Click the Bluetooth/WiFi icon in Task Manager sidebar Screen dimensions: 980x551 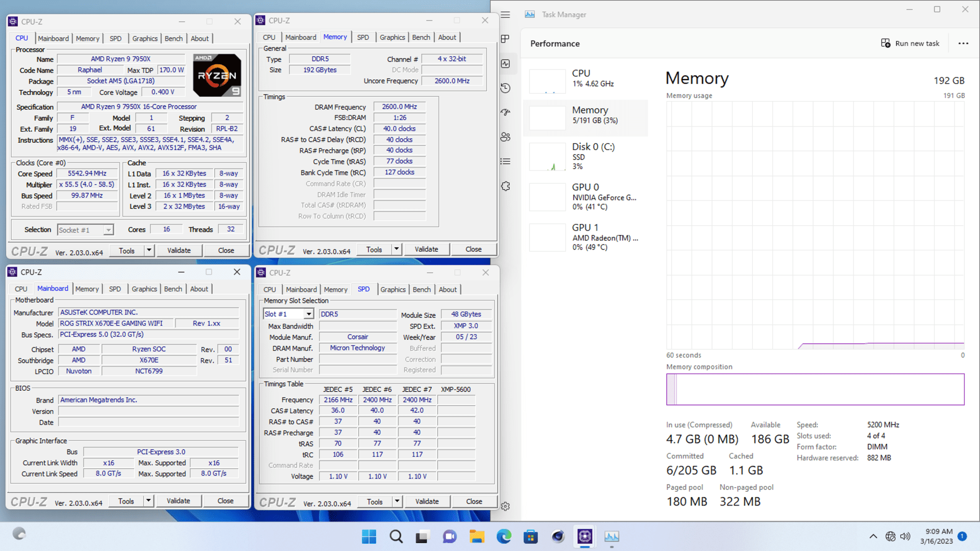pyautogui.click(x=509, y=114)
